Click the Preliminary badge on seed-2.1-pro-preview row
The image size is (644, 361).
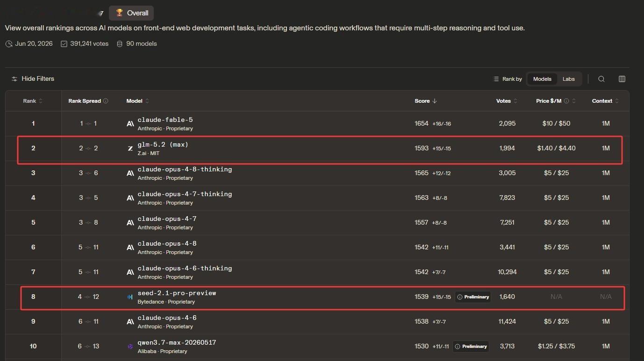473,297
